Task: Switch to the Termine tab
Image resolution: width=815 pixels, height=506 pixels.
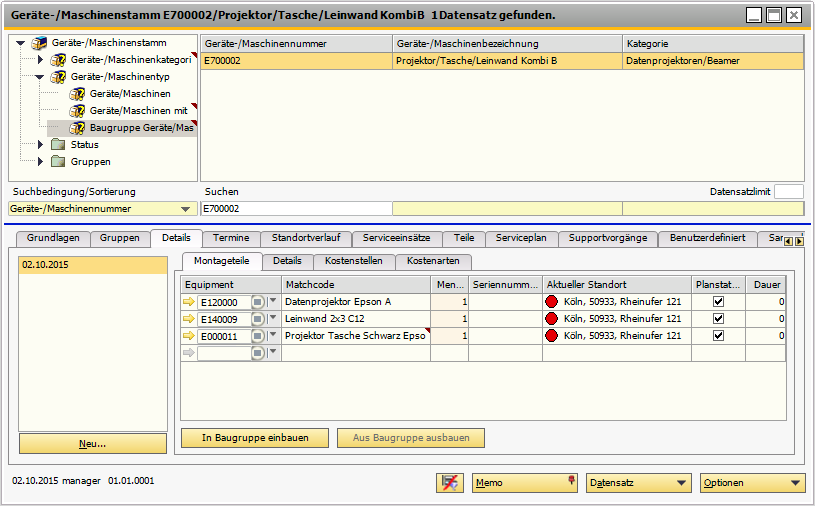Action: pos(231,238)
